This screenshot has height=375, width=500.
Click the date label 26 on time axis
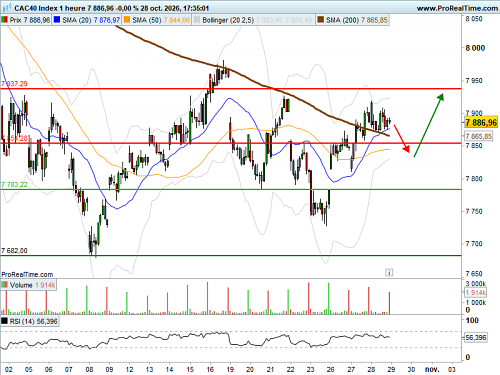tap(330, 369)
